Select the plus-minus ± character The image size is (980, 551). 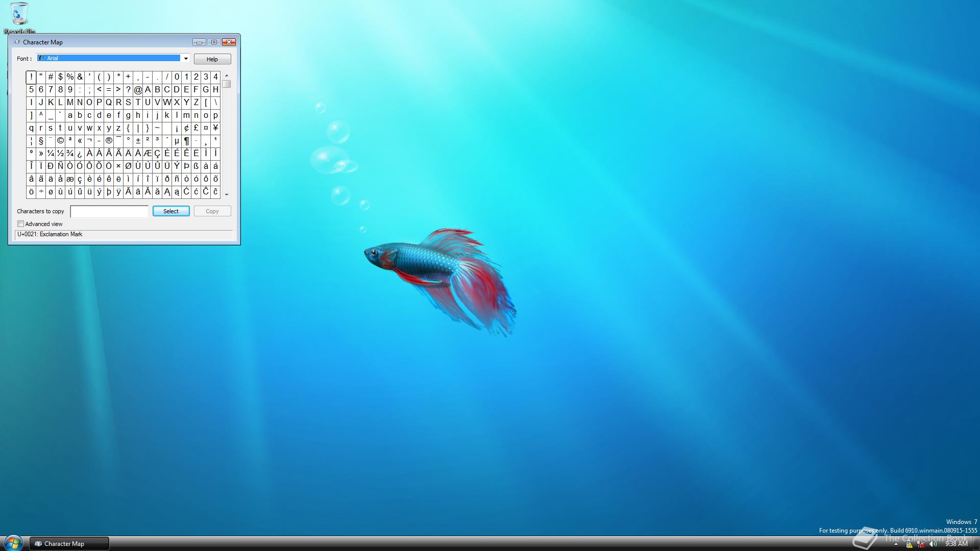(138, 141)
